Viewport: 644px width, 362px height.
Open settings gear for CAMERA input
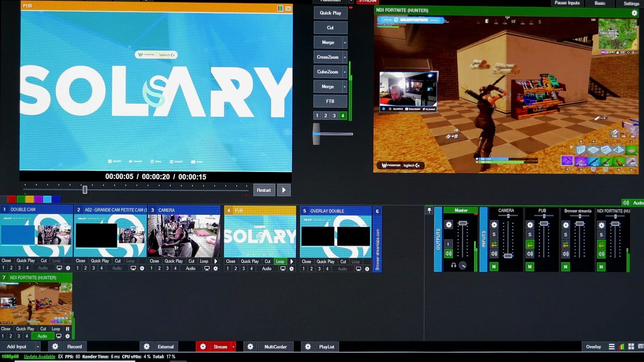pyautogui.click(x=216, y=268)
